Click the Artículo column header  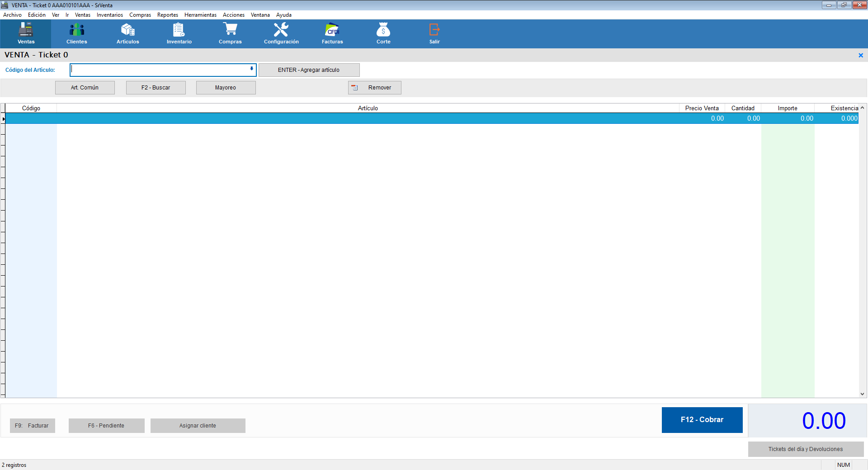tap(368, 108)
